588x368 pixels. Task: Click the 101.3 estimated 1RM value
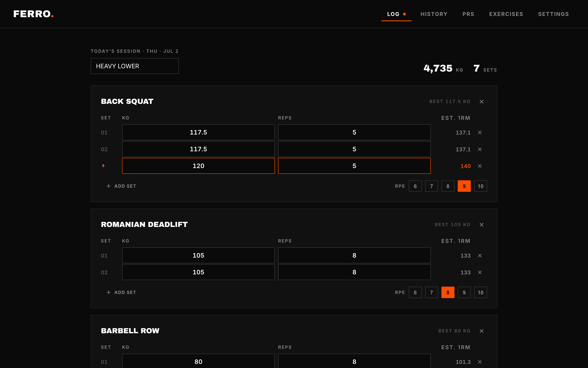463,362
